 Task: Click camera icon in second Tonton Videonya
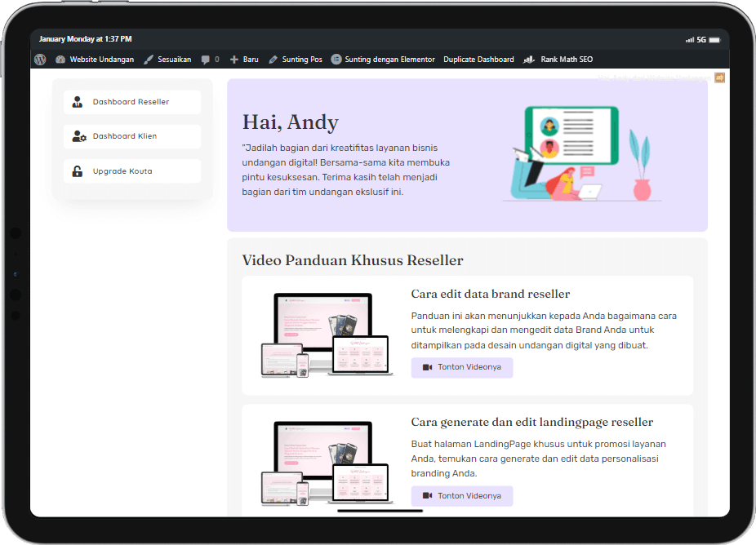(427, 495)
